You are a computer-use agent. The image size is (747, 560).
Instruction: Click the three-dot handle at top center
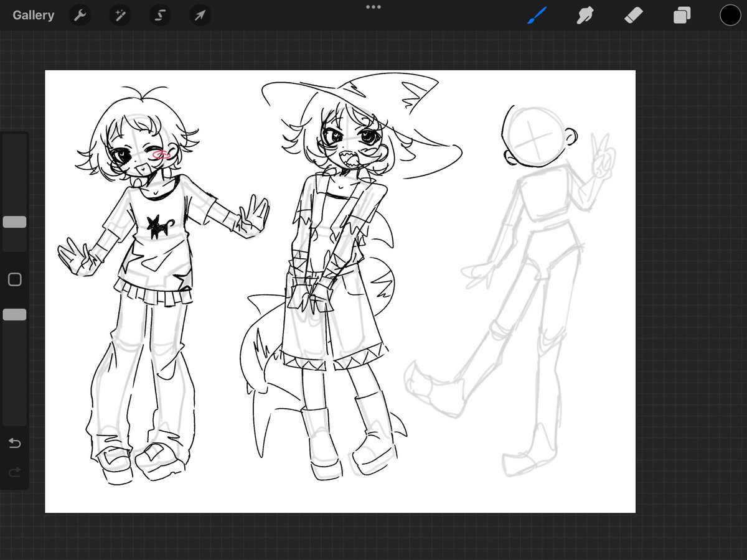pos(374,7)
